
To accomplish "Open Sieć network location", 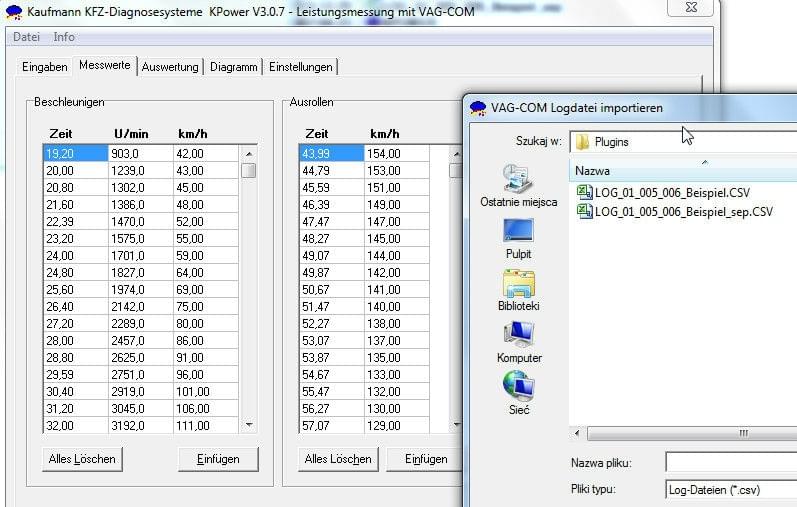I will click(518, 393).
